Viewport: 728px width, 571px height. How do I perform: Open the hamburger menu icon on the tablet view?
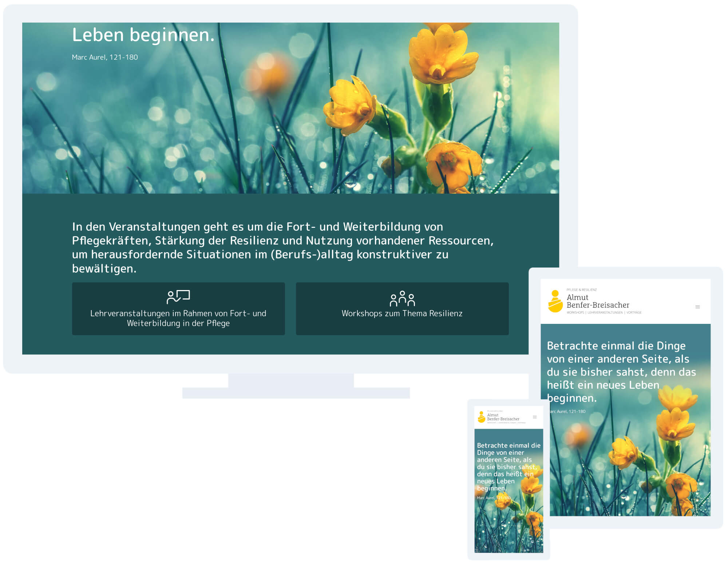698,307
